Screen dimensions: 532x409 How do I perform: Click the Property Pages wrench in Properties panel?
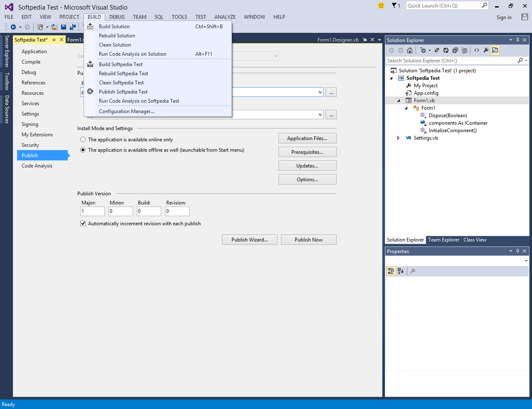pos(413,271)
